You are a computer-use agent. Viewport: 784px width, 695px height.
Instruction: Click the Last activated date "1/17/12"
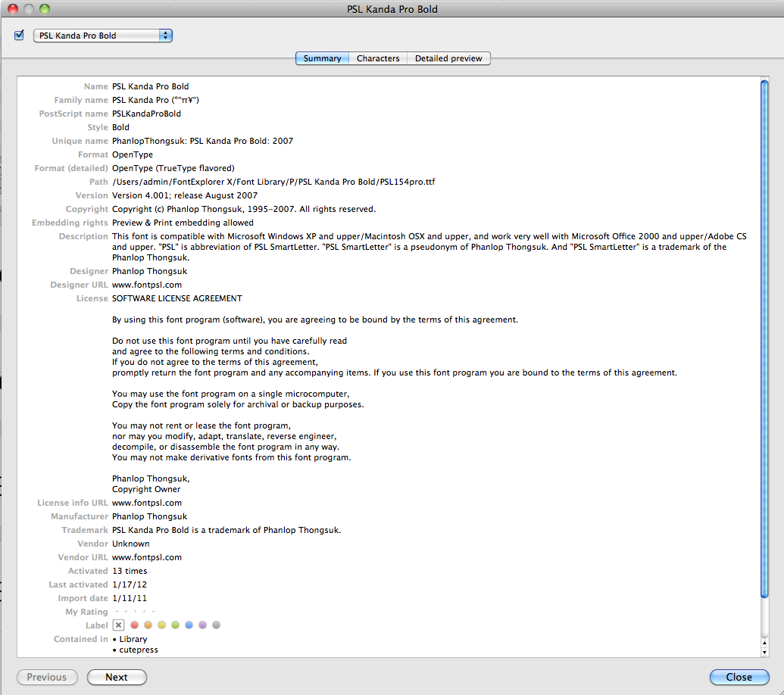tap(130, 584)
